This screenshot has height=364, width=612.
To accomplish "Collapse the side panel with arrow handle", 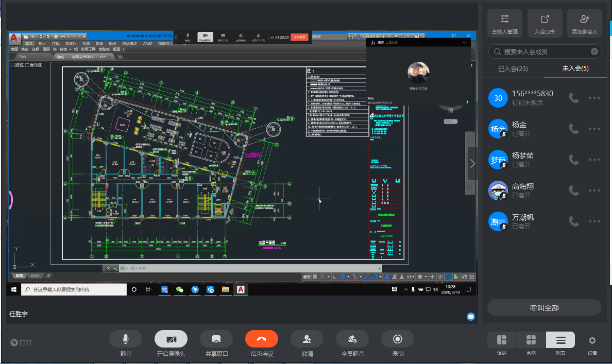I will [x=472, y=163].
